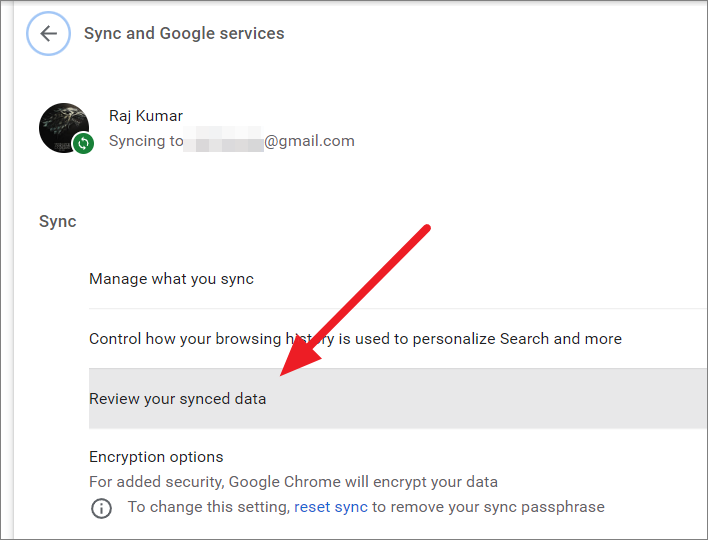The height and width of the screenshot is (540, 708).
Task: Click the To change this setting text
Action: point(209,507)
